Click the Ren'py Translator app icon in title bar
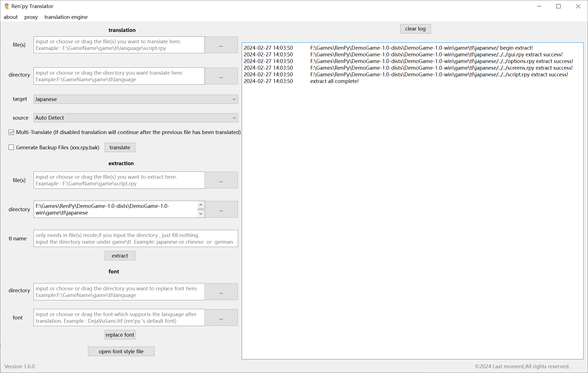The height and width of the screenshot is (373, 588). [7, 6]
